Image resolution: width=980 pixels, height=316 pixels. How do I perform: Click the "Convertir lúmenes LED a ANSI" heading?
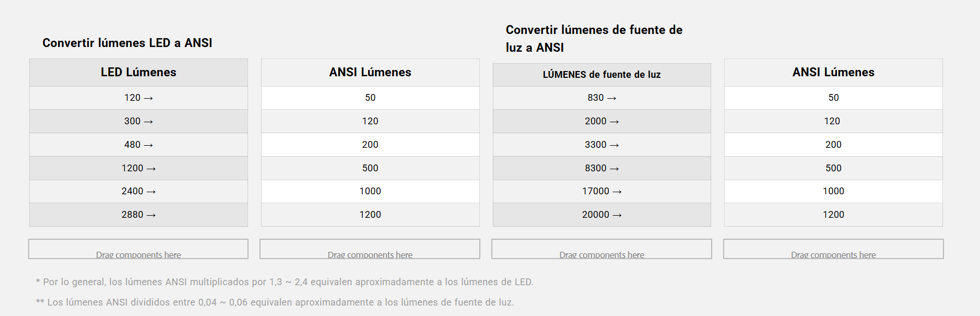click(x=127, y=43)
